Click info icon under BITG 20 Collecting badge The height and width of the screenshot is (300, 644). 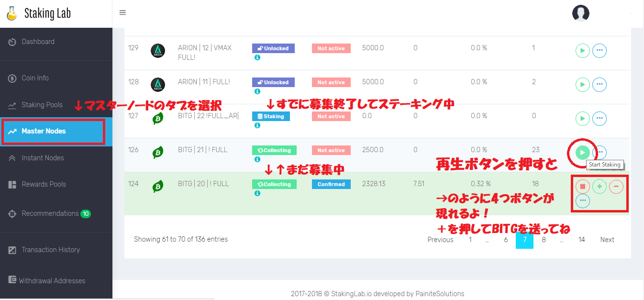(257, 193)
